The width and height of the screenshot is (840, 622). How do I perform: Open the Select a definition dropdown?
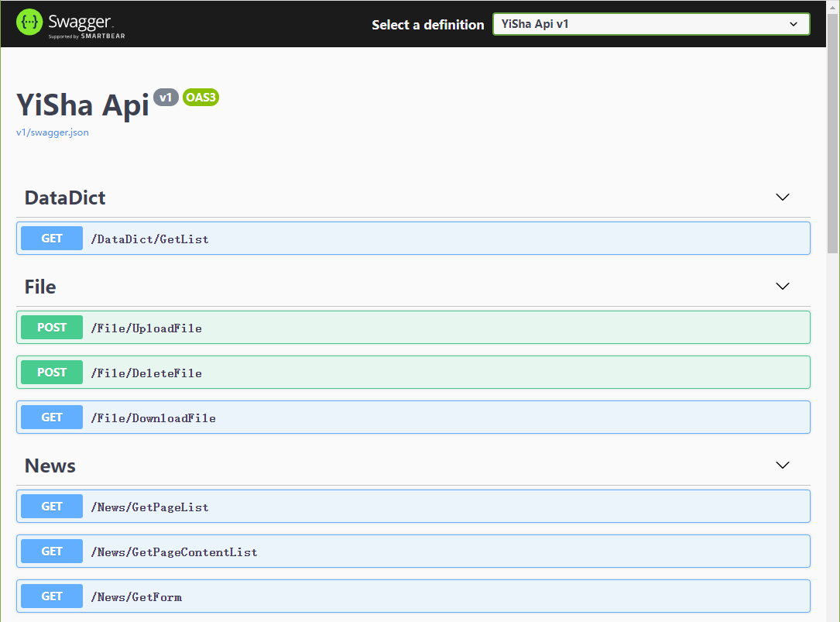[x=650, y=24]
